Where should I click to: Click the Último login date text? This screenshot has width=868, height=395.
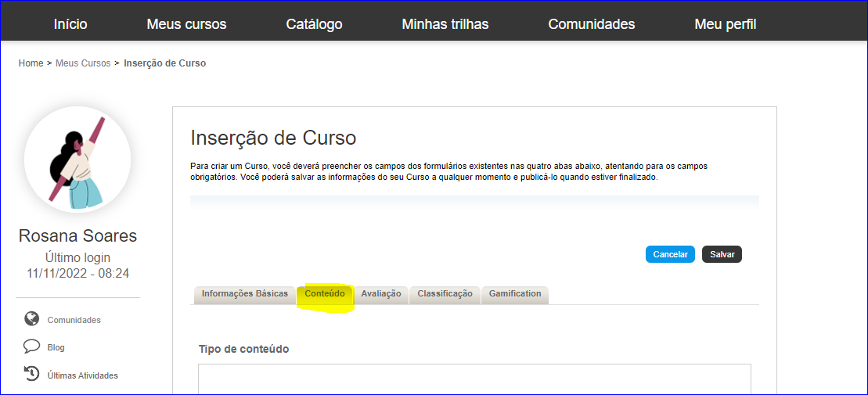coord(77,273)
